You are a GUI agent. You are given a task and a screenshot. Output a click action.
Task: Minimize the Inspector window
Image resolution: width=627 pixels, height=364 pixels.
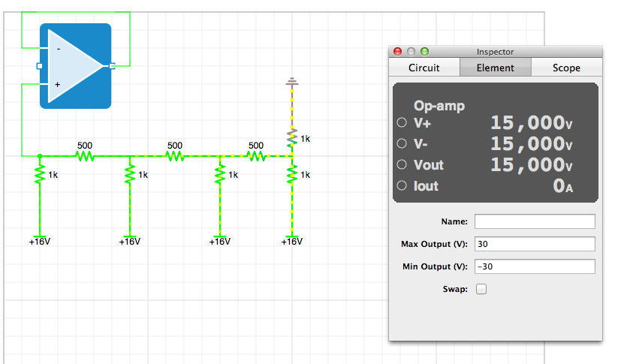411,51
